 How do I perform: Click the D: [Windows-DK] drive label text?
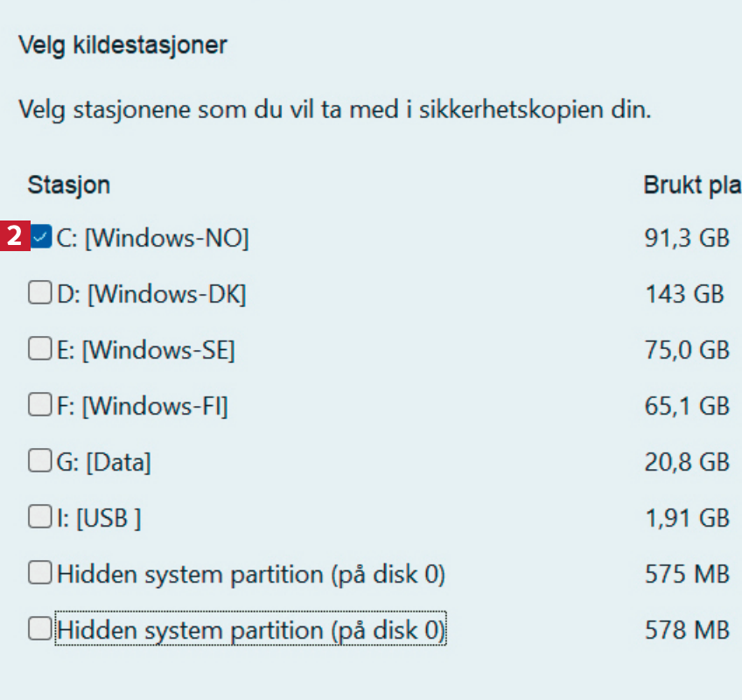[151, 295]
